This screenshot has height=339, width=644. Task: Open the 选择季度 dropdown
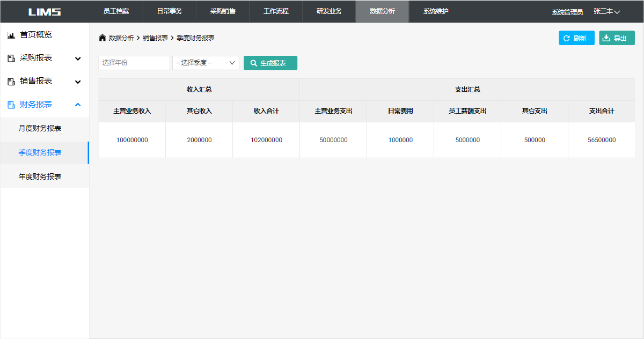pyautogui.click(x=206, y=63)
